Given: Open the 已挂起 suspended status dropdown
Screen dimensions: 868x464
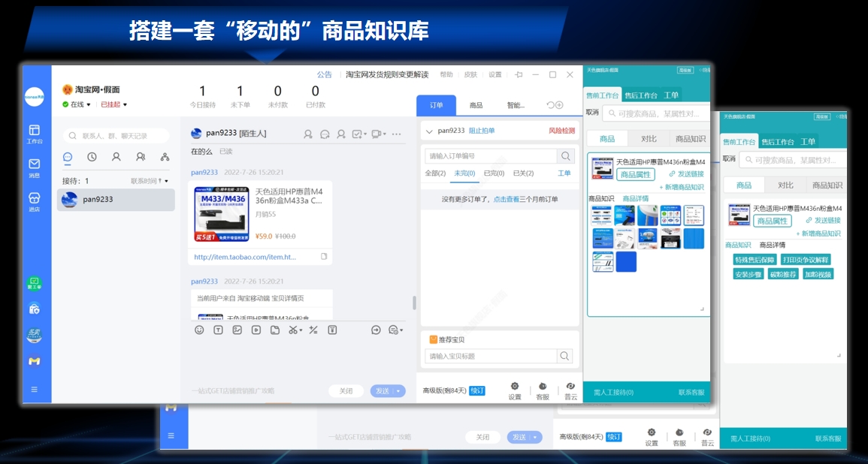Looking at the screenshot, I should (114, 104).
